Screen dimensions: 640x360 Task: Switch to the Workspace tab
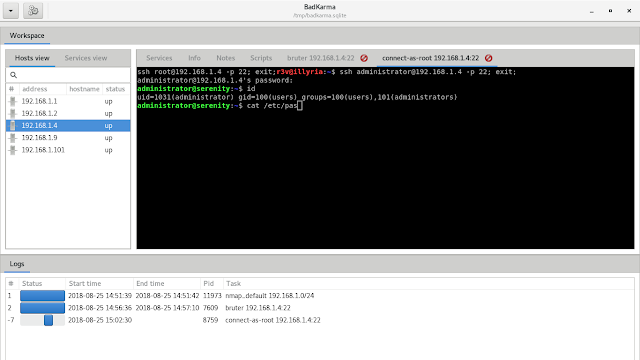[27, 36]
